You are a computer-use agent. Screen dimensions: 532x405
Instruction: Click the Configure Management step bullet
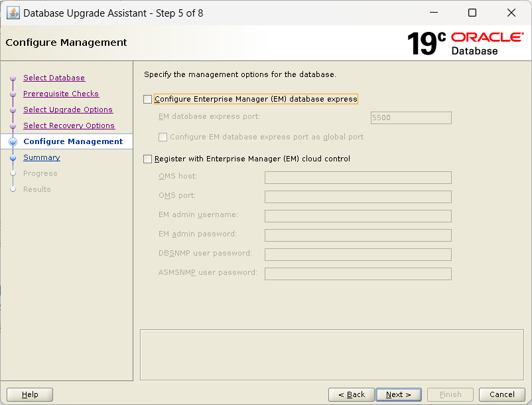(13, 141)
